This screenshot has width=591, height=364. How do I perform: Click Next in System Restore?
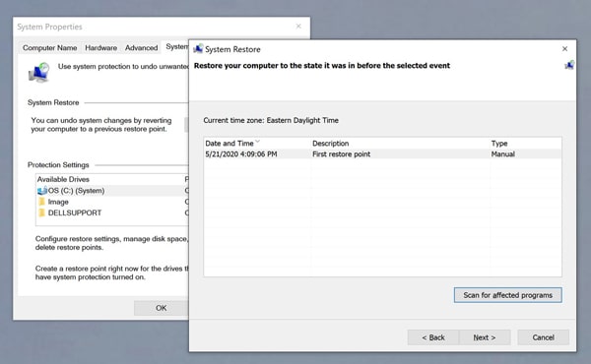tap(485, 337)
